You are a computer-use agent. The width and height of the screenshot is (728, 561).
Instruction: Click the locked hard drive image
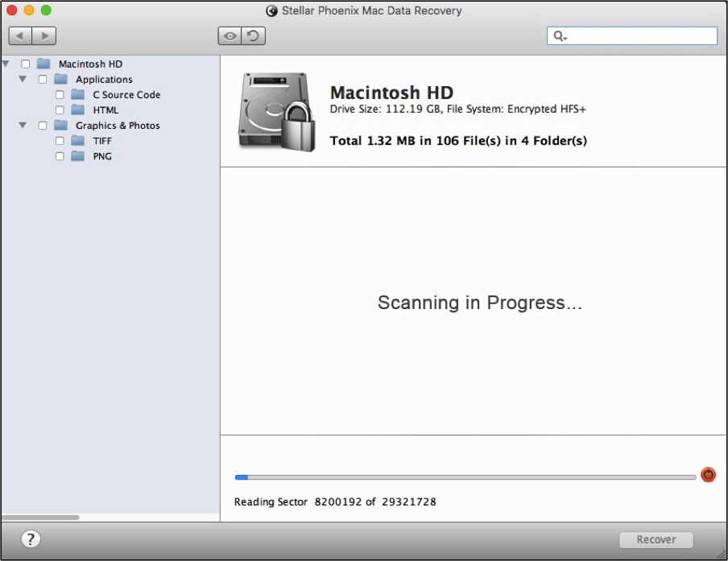coord(277,112)
